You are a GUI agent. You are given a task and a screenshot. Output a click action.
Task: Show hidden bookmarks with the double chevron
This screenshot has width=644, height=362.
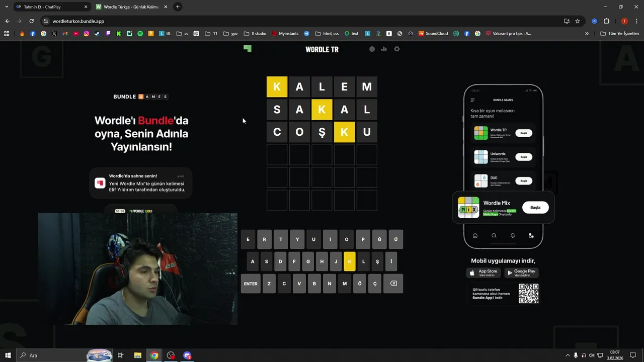(587, 34)
